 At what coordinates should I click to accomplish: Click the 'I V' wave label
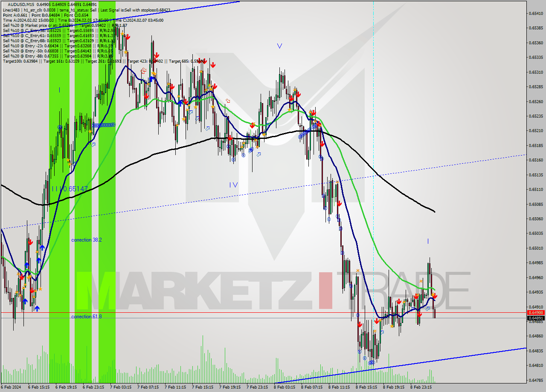pyautogui.click(x=234, y=184)
